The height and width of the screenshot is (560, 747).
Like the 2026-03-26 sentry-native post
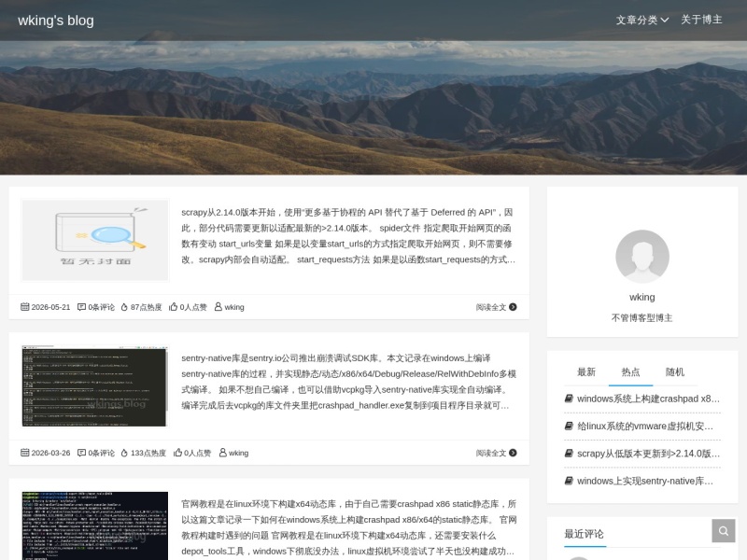click(177, 453)
